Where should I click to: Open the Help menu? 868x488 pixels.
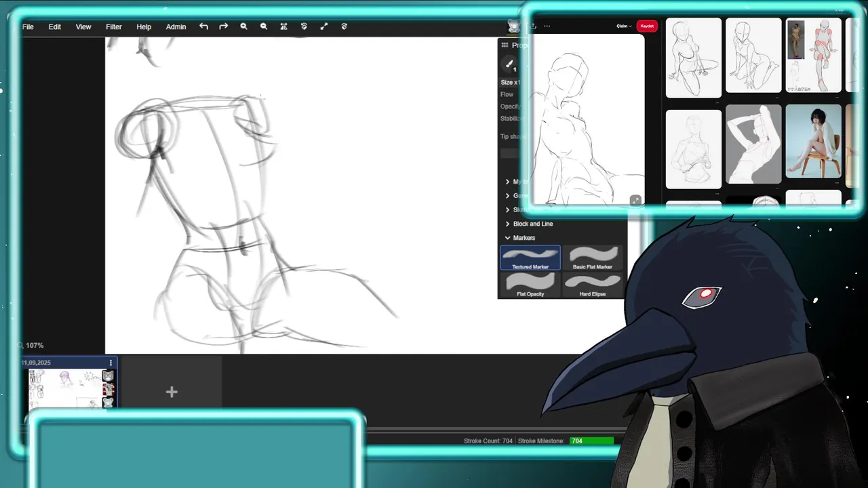[144, 26]
